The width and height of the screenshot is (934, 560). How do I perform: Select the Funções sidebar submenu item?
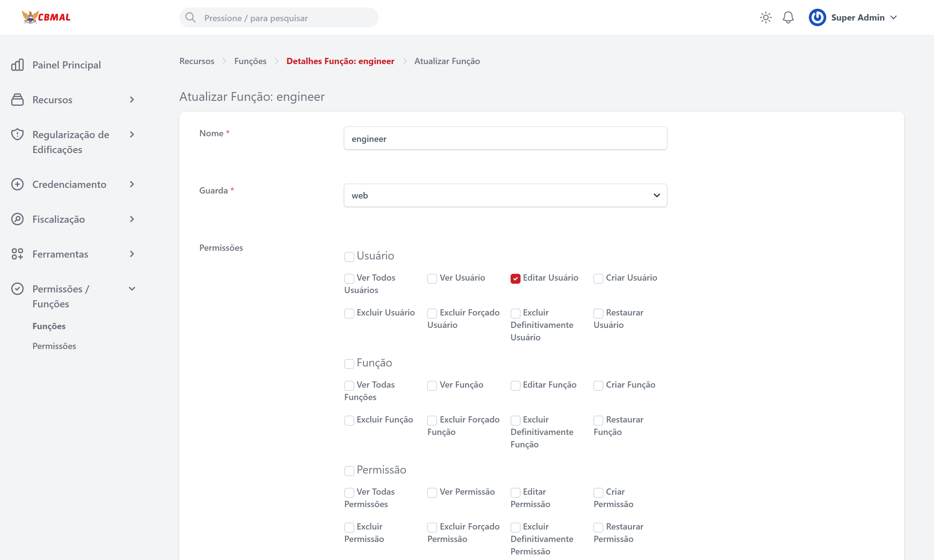(x=49, y=326)
